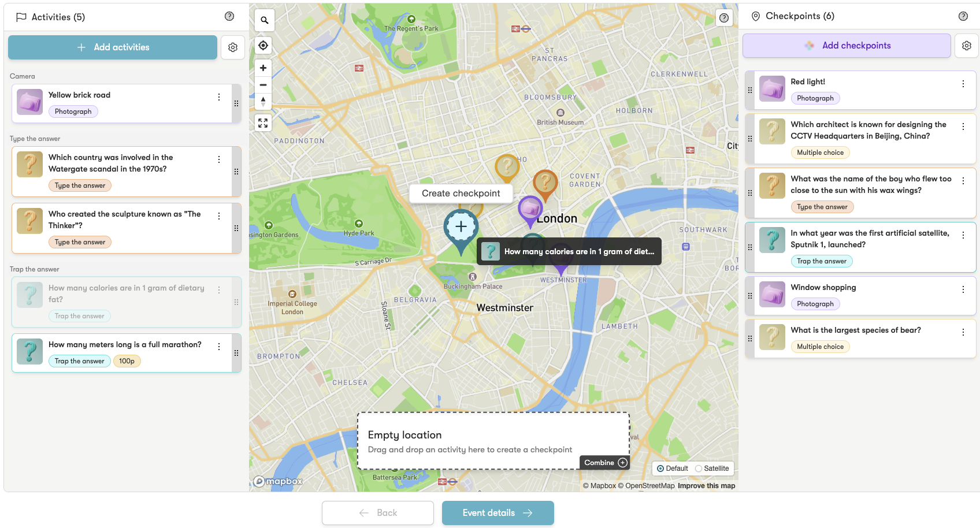Click Type the answer tag on wax wings checkpoint
Screen dimensions: 980x528
pyautogui.click(x=822, y=207)
